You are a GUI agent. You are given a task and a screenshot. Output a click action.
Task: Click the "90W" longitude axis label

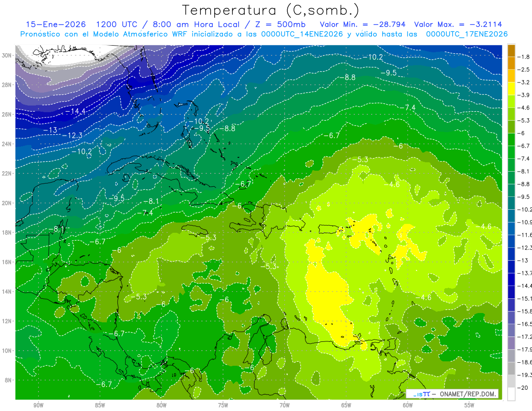pos(38,405)
